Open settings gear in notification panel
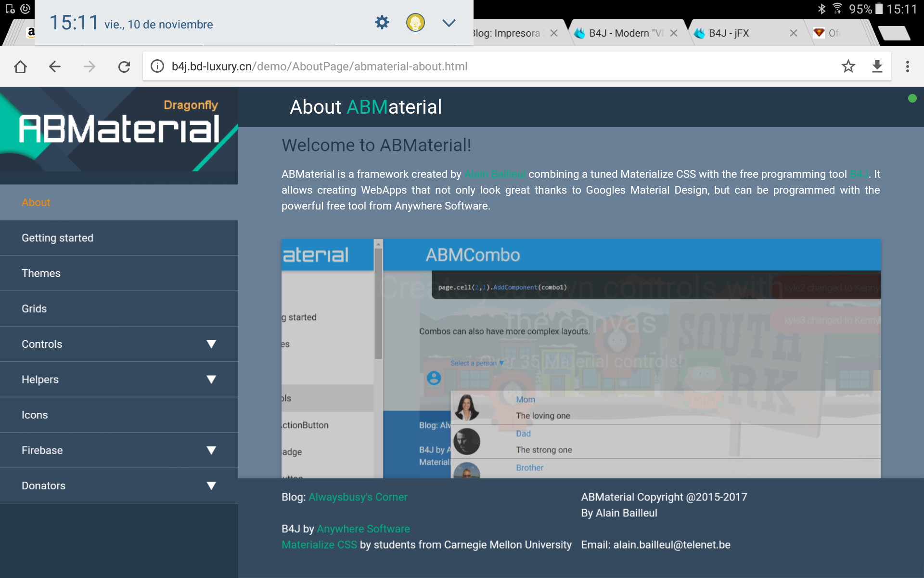924x578 pixels. (382, 23)
